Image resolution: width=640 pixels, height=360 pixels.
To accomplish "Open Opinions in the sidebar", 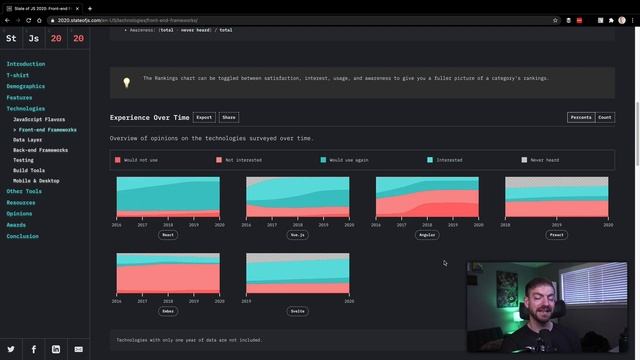I will pyautogui.click(x=19, y=214).
